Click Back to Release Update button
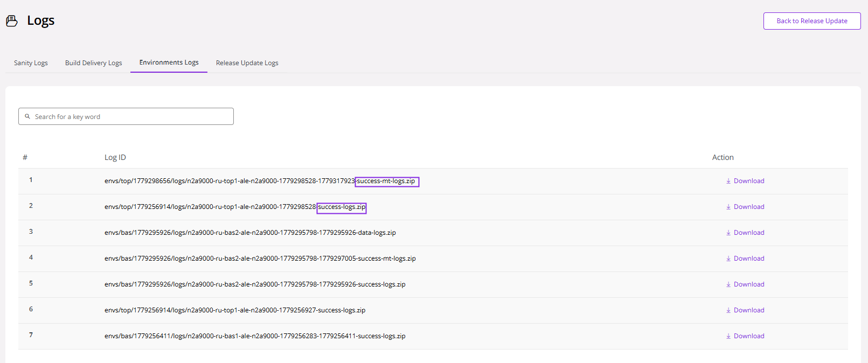The width and height of the screenshot is (868, 363). pyautogui.click(x=812, y=21)
